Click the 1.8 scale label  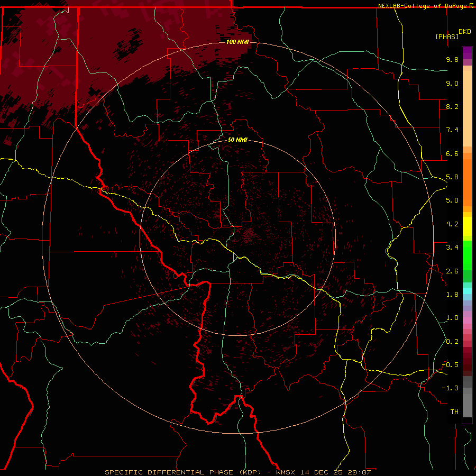(452, 295)
